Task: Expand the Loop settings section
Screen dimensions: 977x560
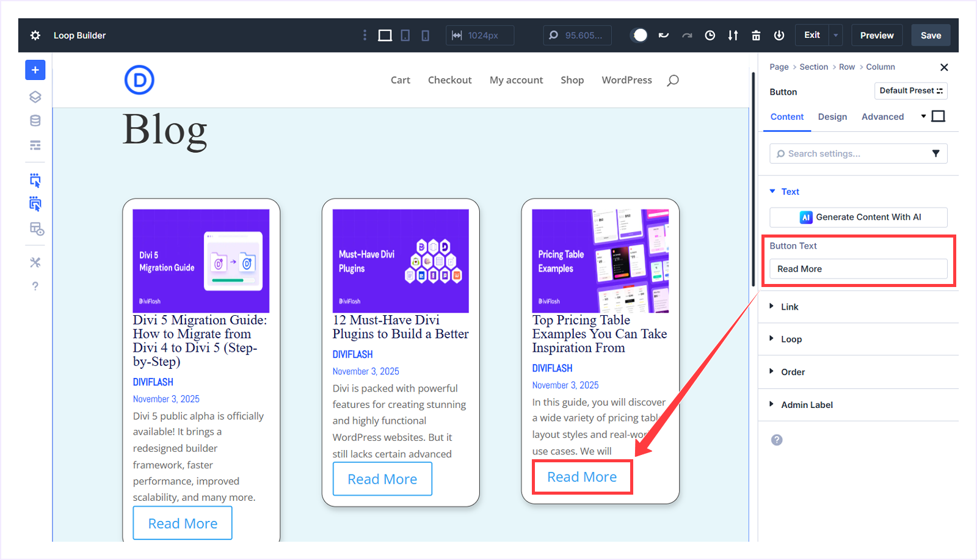Action: 790,339
